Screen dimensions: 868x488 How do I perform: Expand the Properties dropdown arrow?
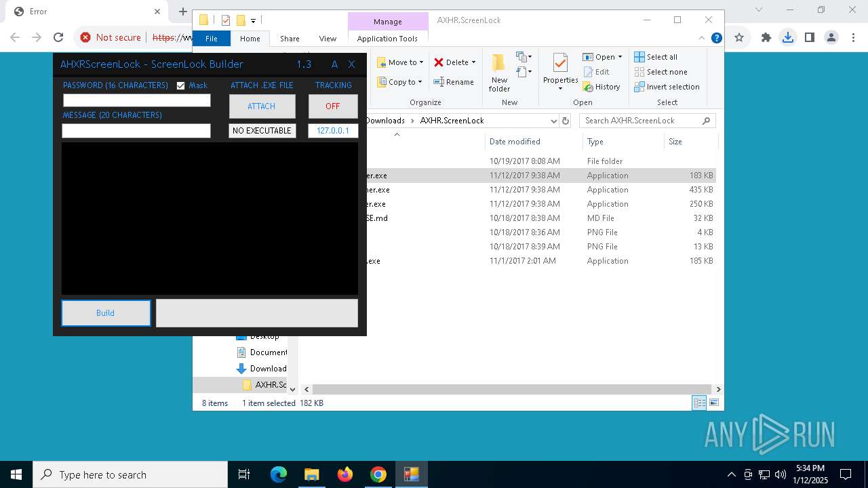click(560, 89)
